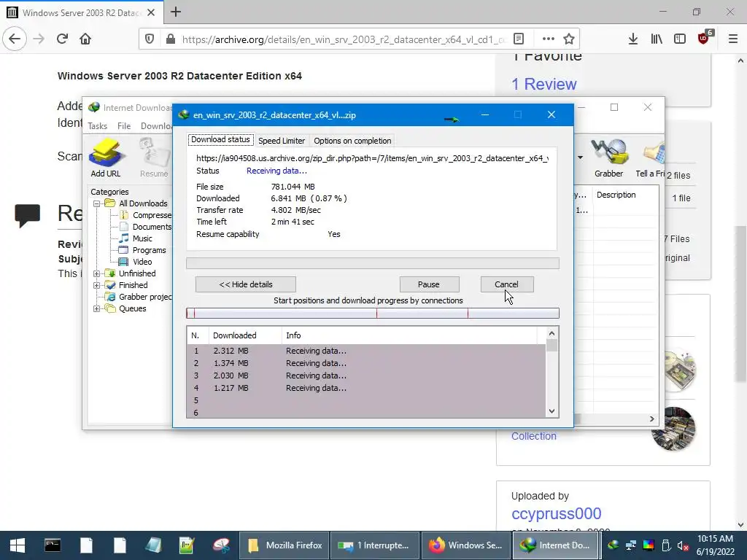
Task: Click the taskbar clock showing 10:15 AM
Action: point(715,545)
